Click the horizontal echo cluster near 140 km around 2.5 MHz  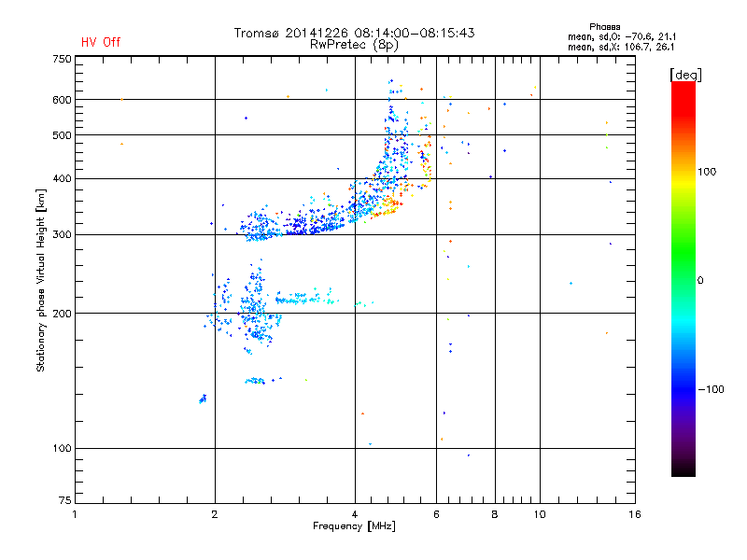tap(255, 381)
